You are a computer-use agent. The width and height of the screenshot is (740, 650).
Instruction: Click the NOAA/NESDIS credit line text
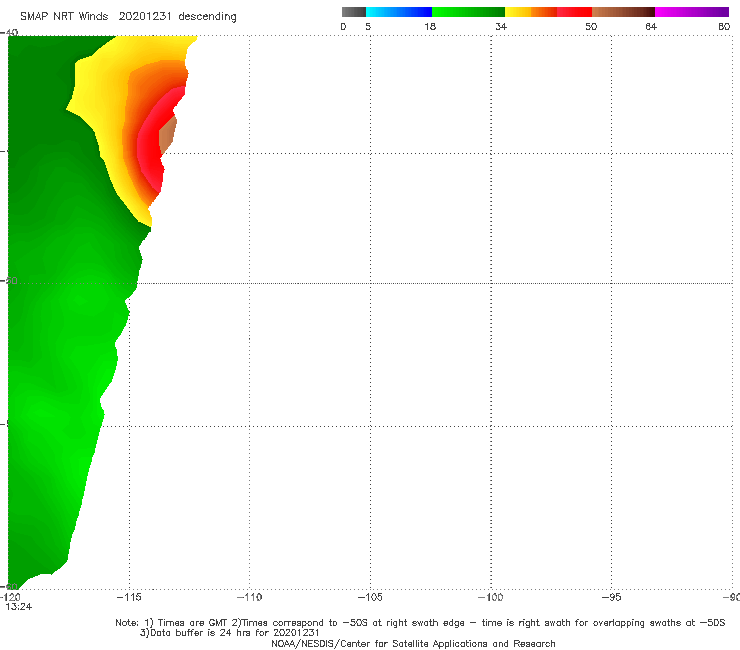point(413,644)
